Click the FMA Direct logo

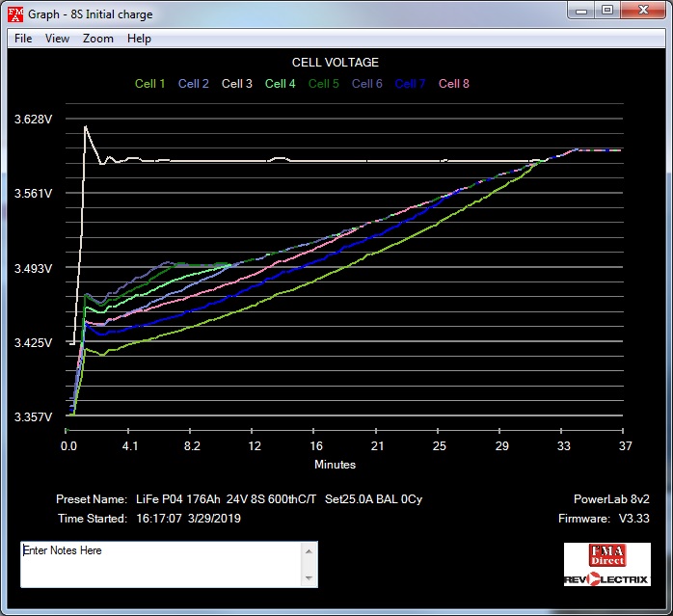click(x=607, y=554)
